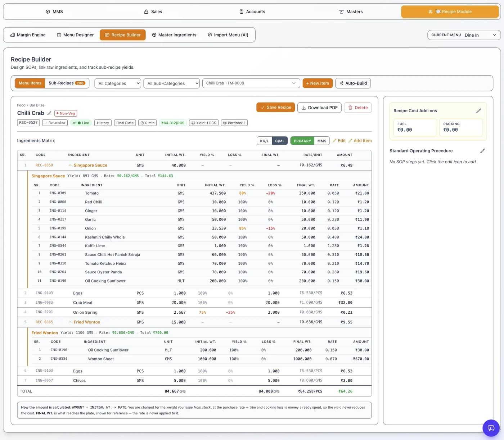This screenshot has width=504, height=440.
Task: Click the Final Plate badge
Action: click(125, 123)
